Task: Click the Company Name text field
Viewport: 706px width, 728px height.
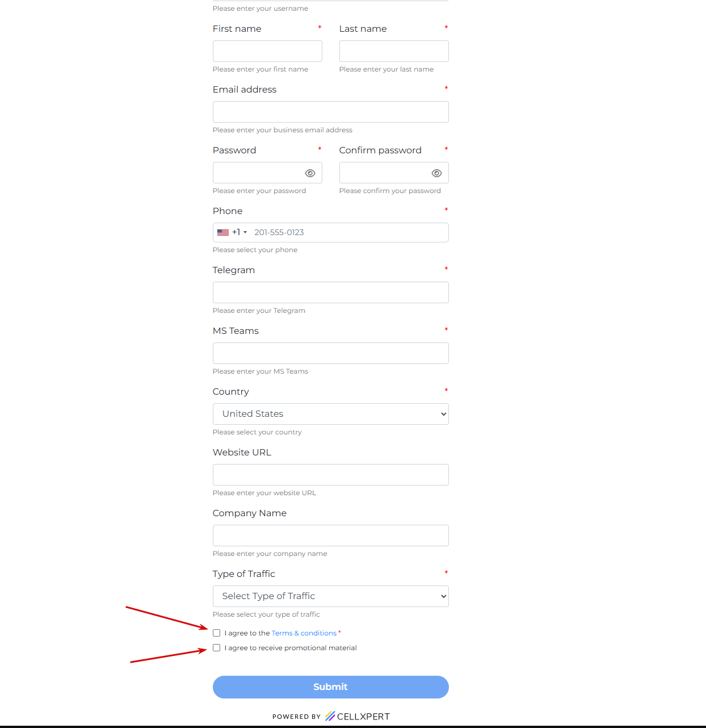Action: point(330,535)
